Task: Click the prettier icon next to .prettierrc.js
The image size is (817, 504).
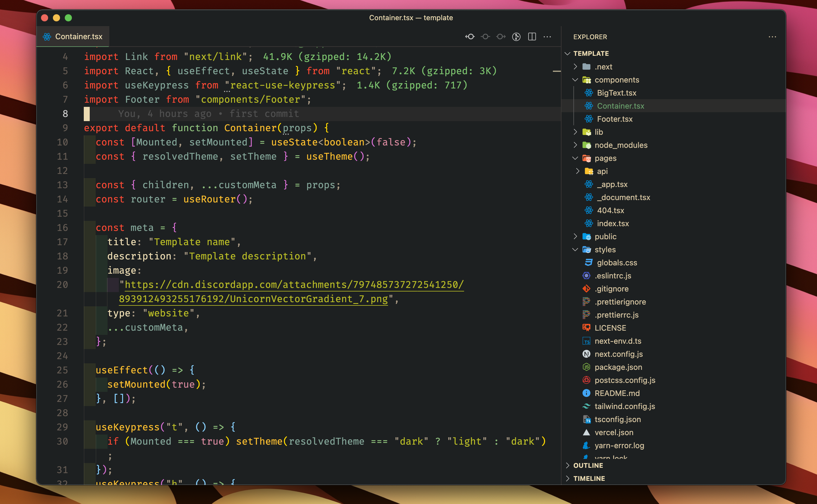Action: 586,315
